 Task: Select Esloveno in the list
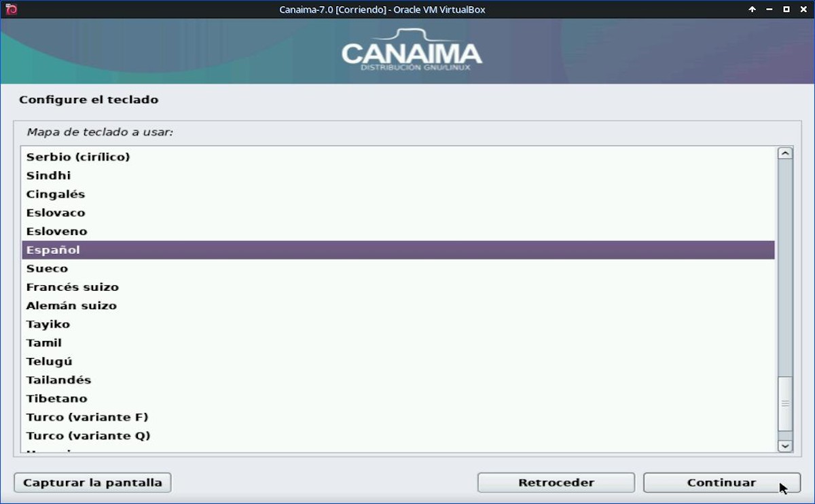click(56, 232)
